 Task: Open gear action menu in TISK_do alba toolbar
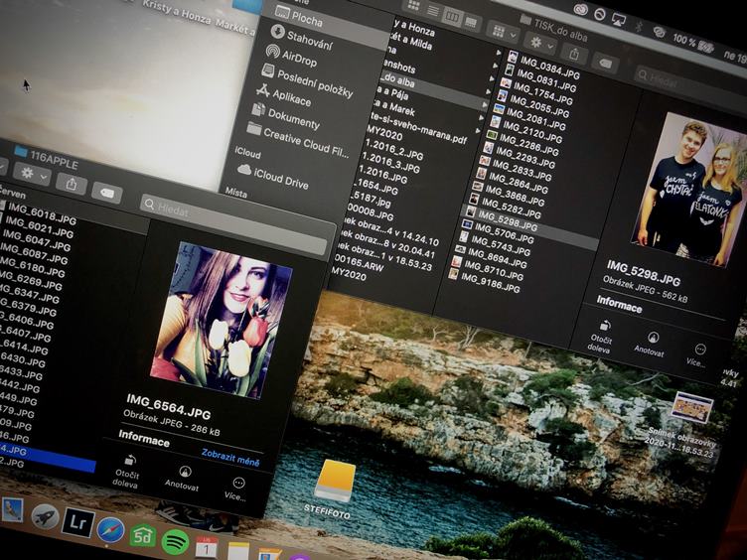tap(540, 44)
